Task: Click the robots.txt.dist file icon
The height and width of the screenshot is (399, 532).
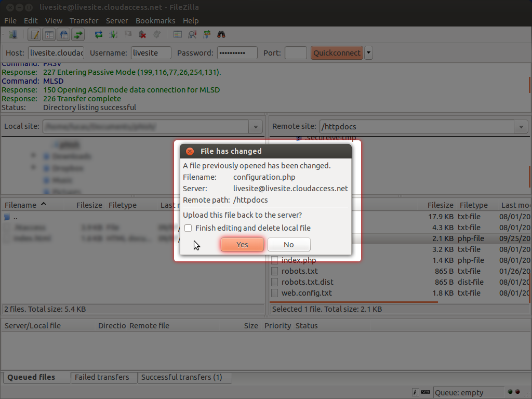Action: (x=275, y=282)
